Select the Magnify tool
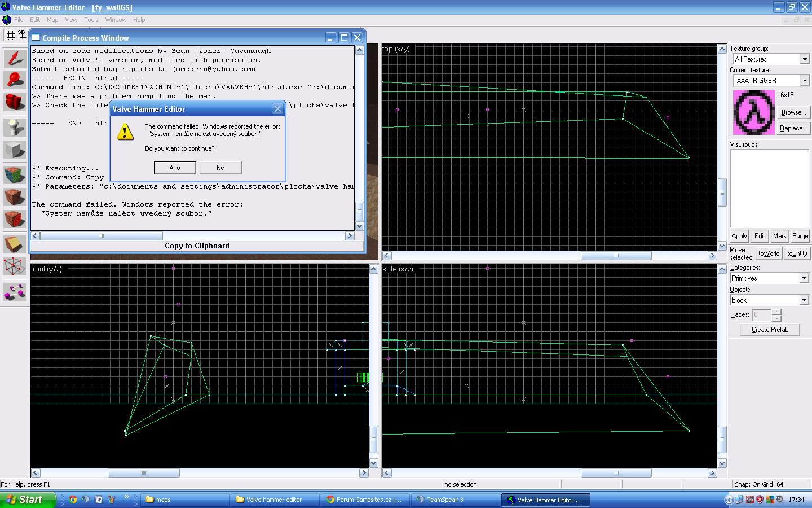Viewport: 812px width, 508px height. 15,80
